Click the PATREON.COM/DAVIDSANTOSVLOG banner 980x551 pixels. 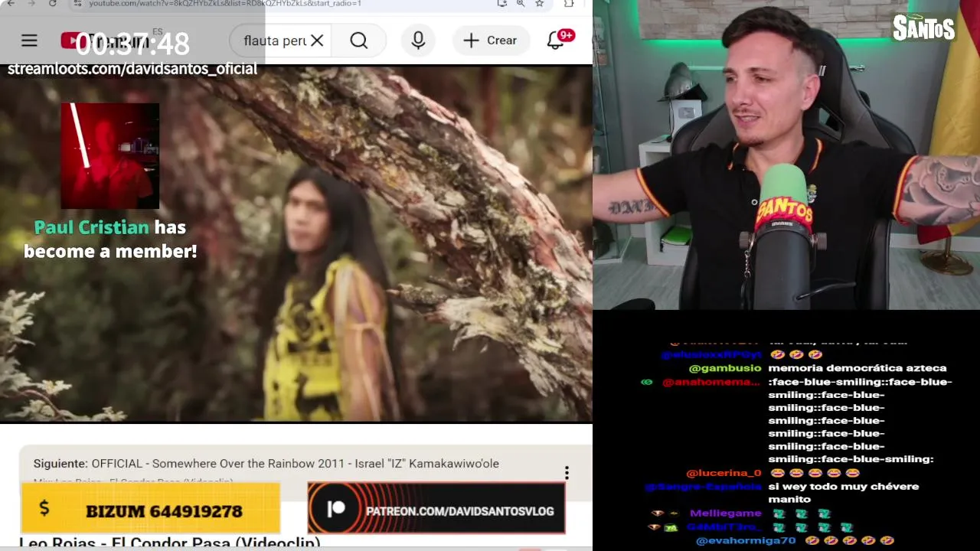click(436, 508)
